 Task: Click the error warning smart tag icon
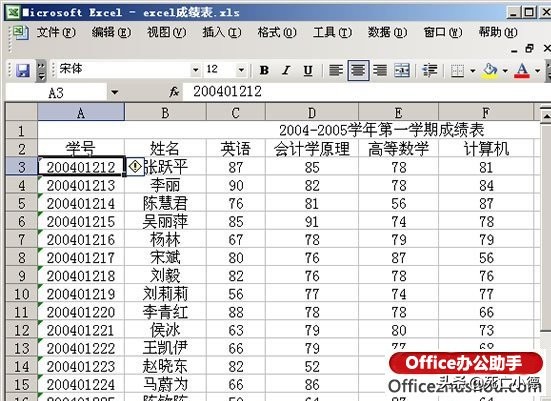135,167
